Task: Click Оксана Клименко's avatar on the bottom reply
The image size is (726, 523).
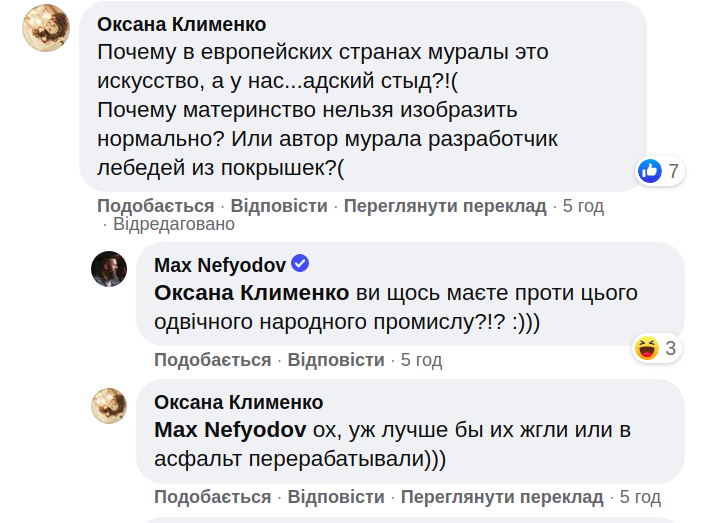Action: (109, 404)
